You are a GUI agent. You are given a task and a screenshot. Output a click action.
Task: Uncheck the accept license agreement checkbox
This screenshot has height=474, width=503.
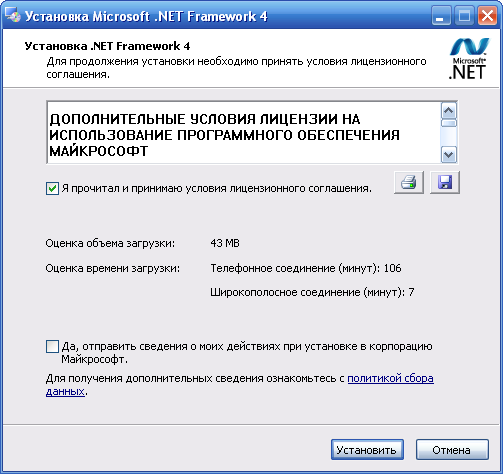click(52, 189)
